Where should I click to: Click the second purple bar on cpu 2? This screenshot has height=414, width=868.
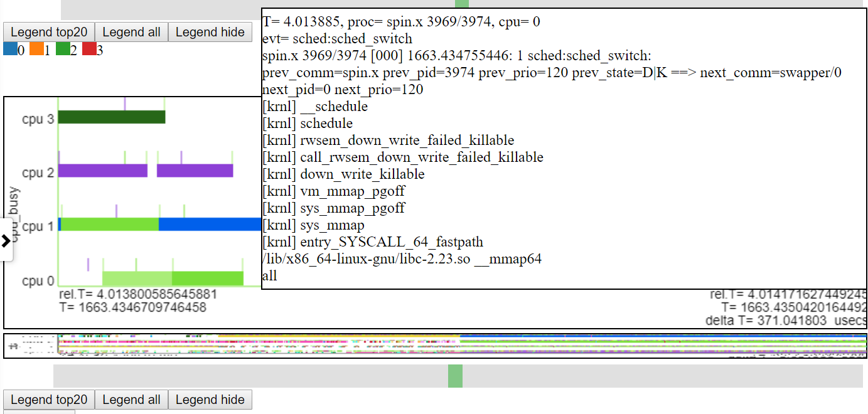(195, 171)
